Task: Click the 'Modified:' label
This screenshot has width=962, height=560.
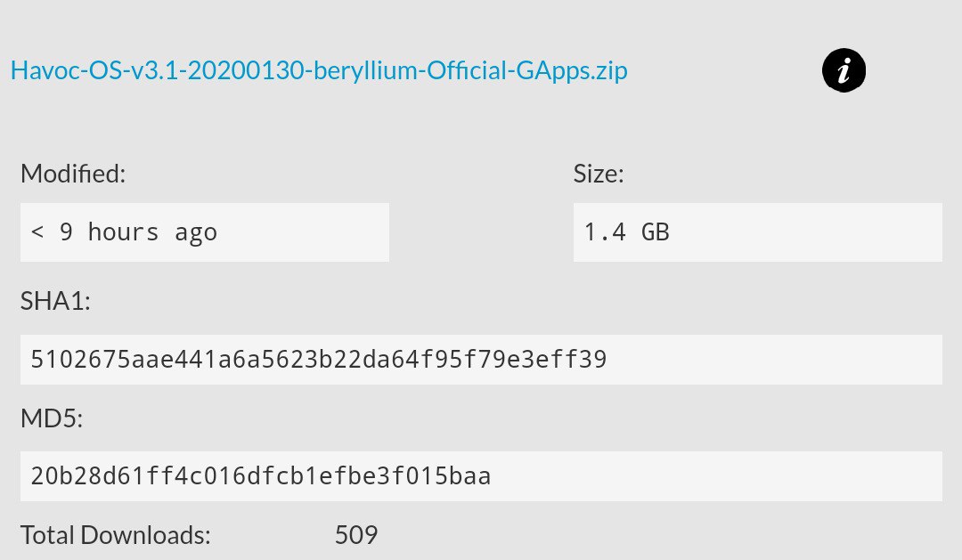Action: pyautogui.click(x=73, y=174)
